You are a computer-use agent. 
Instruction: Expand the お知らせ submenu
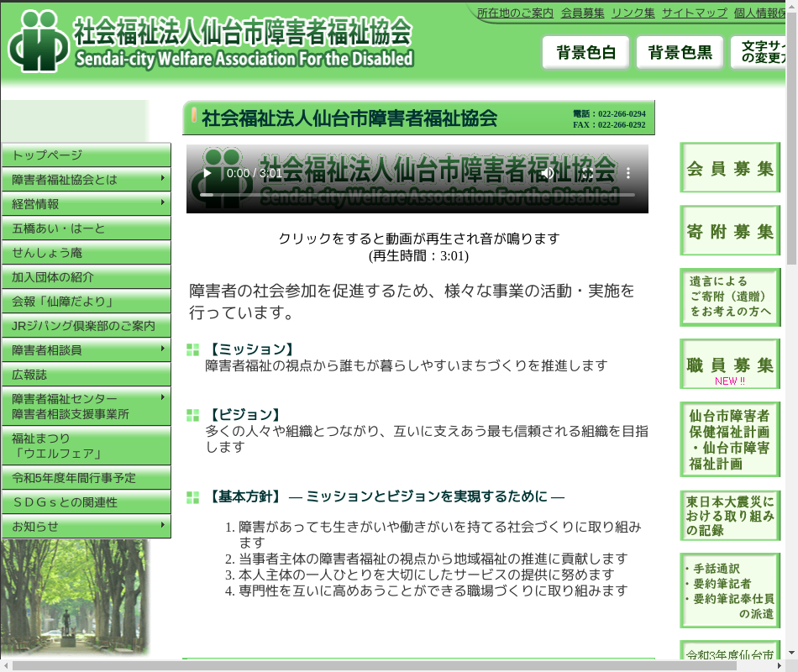87,527
